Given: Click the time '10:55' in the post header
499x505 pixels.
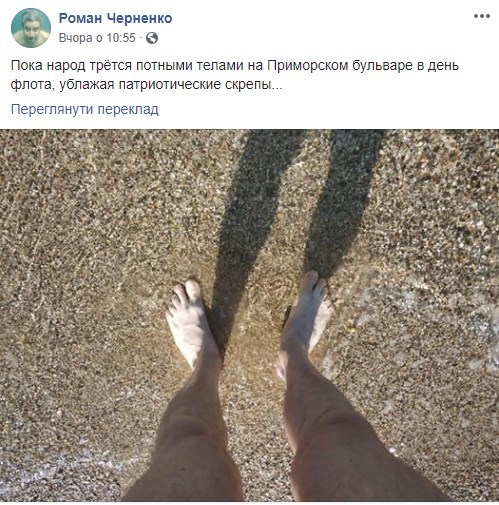Looking at the screenshot, I should point(121,38).
